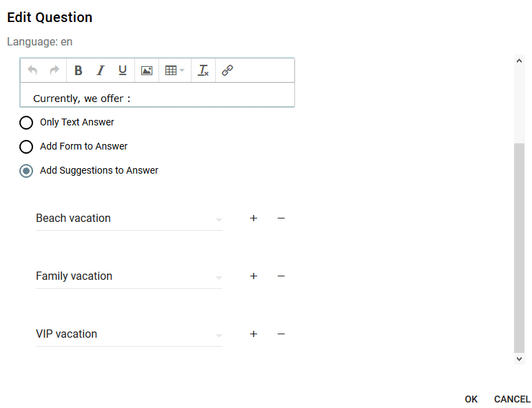The width and height of the screenshot is (532, 408).
Task: Toggle italic formatting
Action: [101, 70]
